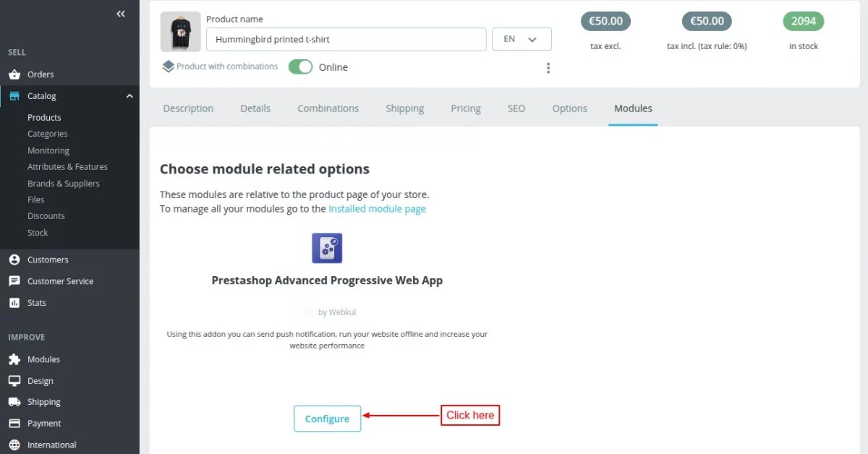Click the Customers person icon
The width and height of the screenshot is (868, 454).
[14, 260]
